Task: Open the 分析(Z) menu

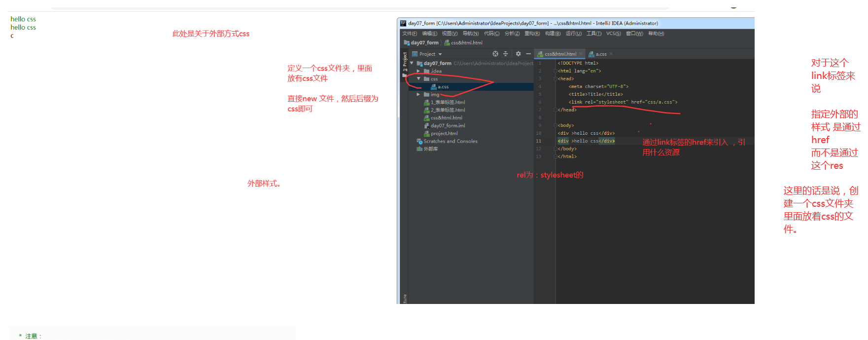Action: (512, 34)
